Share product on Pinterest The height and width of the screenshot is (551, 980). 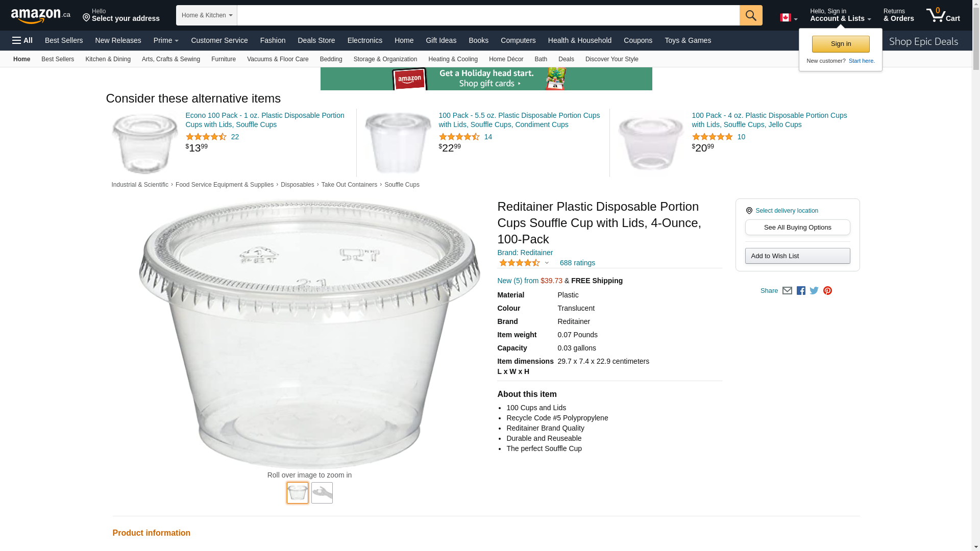pos(827,291)
